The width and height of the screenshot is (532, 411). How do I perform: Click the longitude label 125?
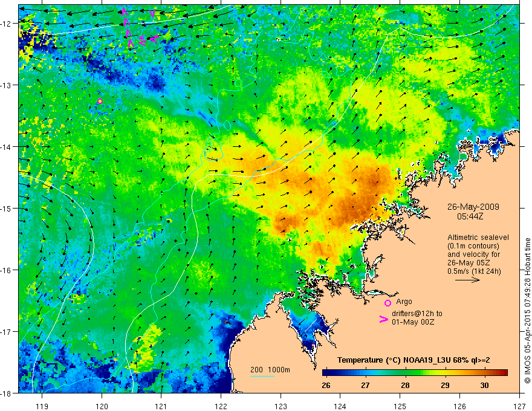click(400, 406)
